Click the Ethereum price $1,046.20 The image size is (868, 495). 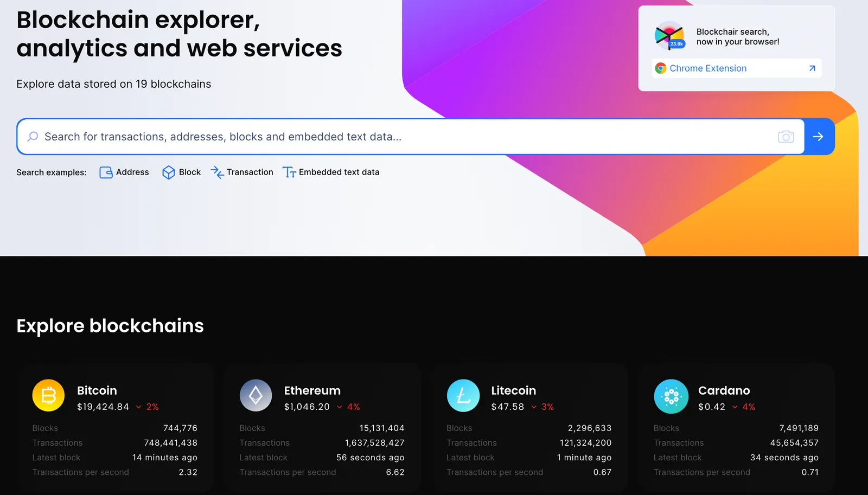pyautogui.click(x=307, y=407)
